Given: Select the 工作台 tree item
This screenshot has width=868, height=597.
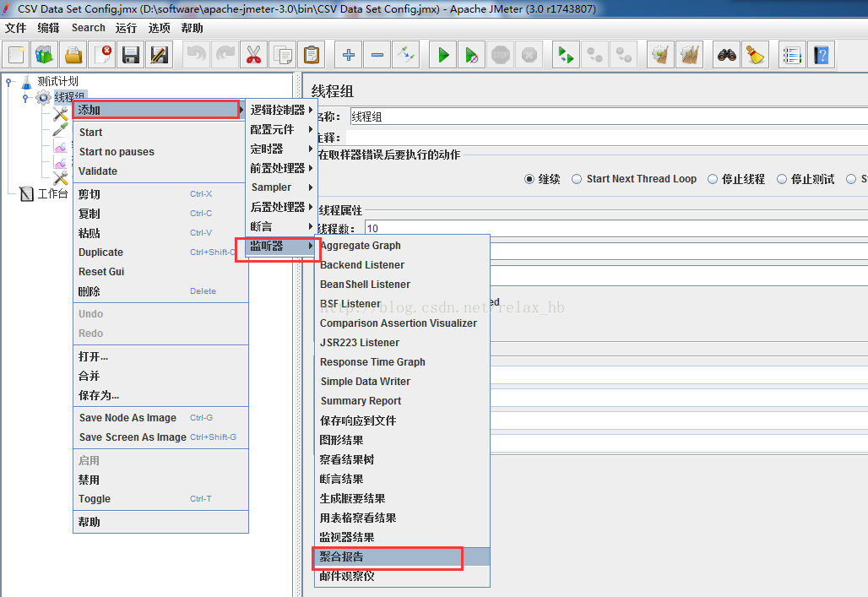Looking at the screenshot, I should 52,193.
